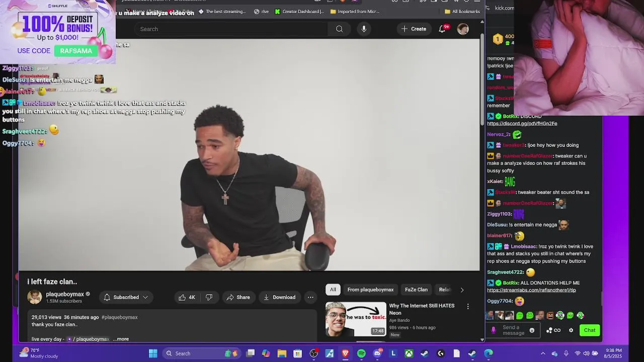
Task: Open Logitech G Hub from the taskbar
Action: [x=441, y=353]
